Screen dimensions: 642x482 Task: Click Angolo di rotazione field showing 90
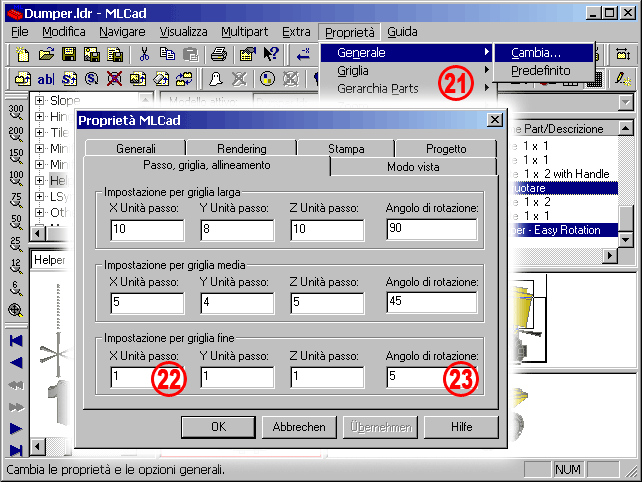[432, 229]
